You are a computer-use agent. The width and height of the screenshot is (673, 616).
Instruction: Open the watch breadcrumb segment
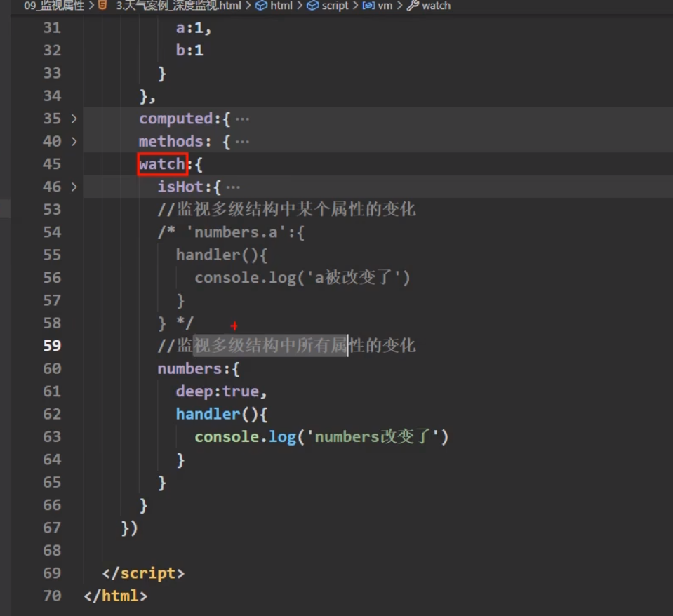(436, 6)
